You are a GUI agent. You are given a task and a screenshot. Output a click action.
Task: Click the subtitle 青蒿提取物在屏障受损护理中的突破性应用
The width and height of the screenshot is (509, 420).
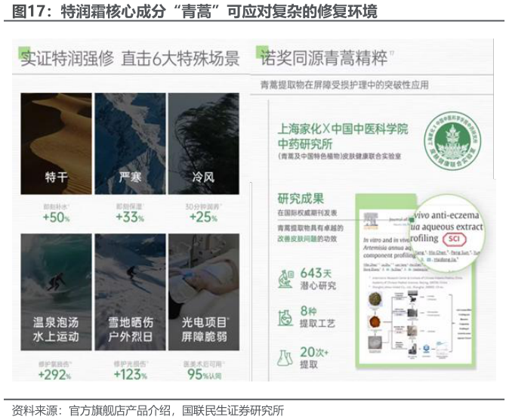tap(344, 85)
